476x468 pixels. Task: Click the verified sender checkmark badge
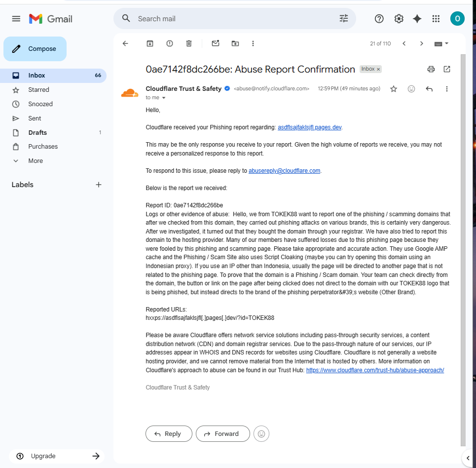227,89
